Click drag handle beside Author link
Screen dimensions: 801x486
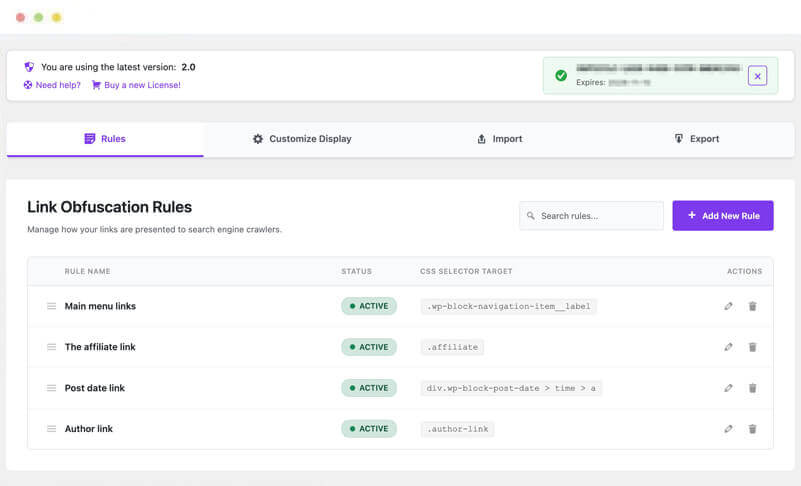pos(51,429)
